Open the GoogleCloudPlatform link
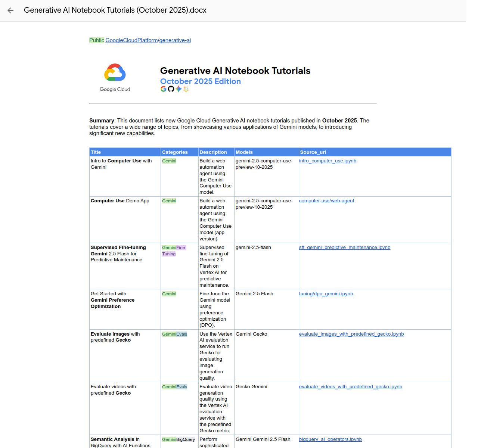 tap(131, 40)
